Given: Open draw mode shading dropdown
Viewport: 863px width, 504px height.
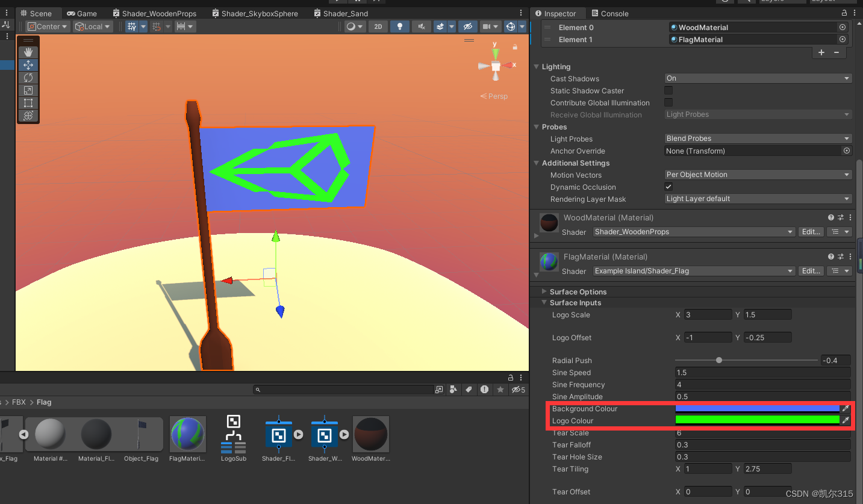Looking at the screenshot, I should click(355, 26).
